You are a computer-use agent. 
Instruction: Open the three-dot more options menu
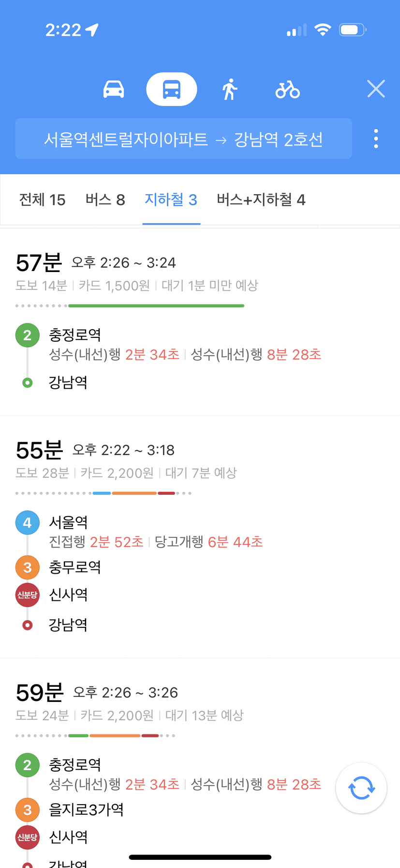tap(376, 138)
